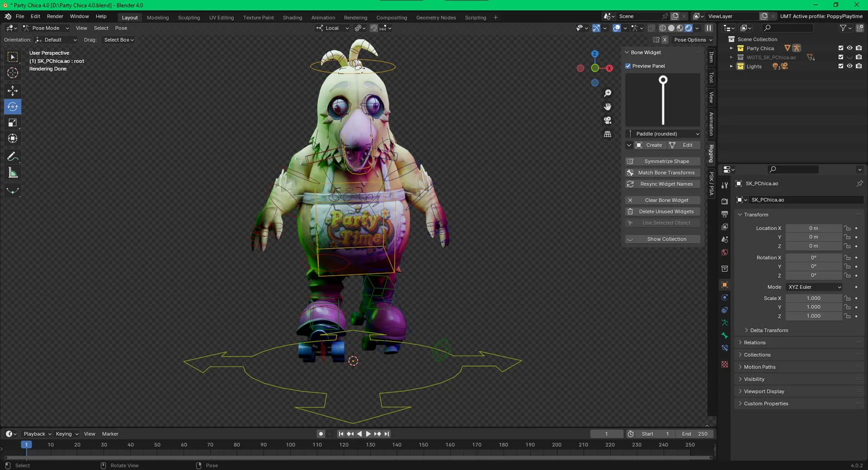868x470 pixels.
Task: Open the Paddle (rounded) widget dropdown
Action: point(663,134)
